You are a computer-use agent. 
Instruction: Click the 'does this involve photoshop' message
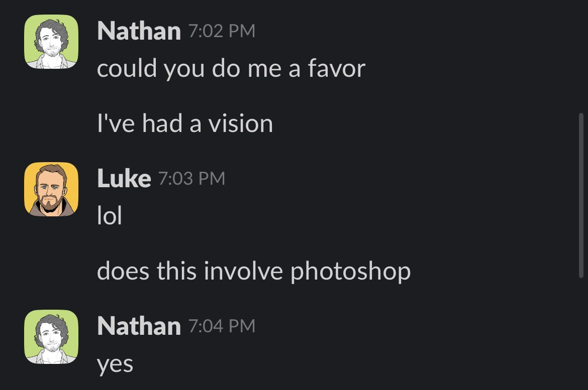click(x=253, y=271)
